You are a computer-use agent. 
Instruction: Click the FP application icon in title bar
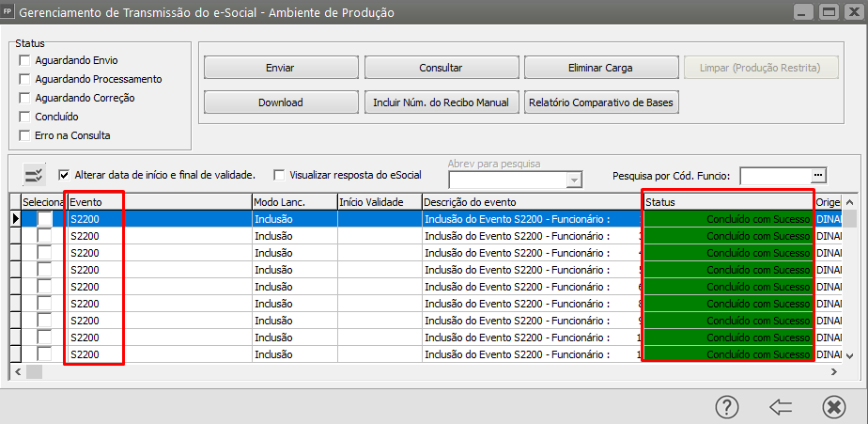point(8,12)
